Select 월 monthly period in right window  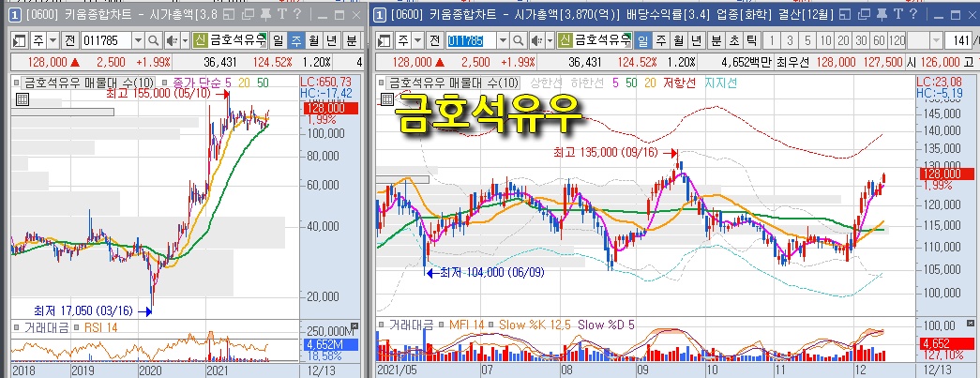tap(678, 41)
